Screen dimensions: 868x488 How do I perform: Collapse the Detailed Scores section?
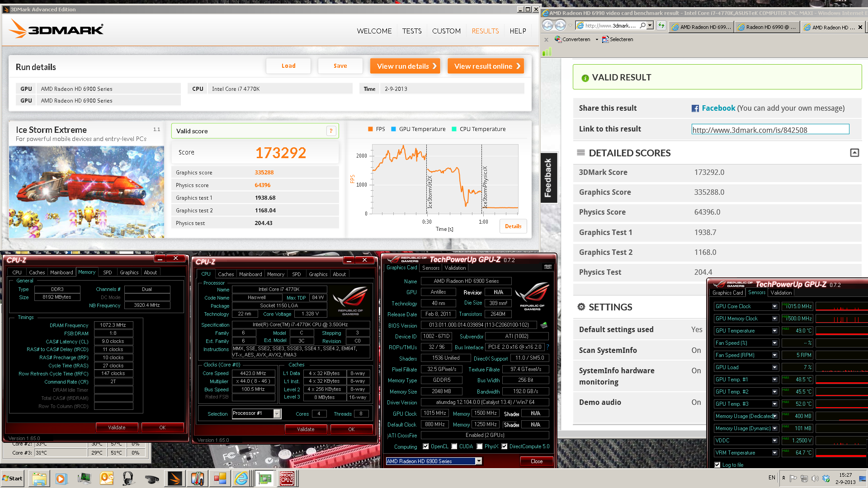[x=854, y=153]
